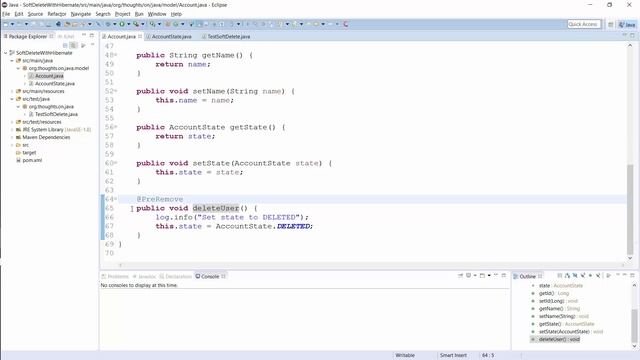Open the Window menu
The width and height of the screenshot is (640, 360).
[x=157, y=14]
